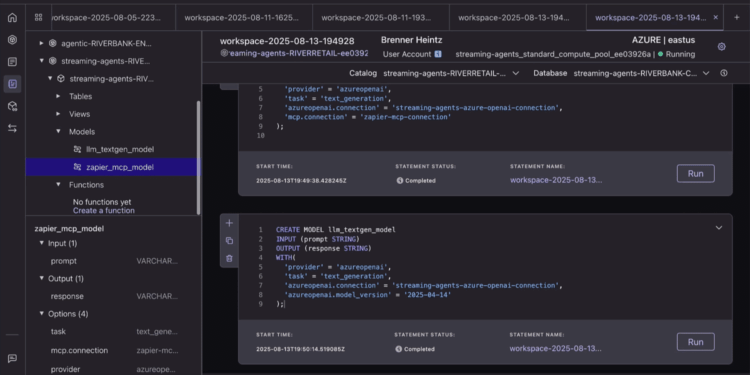
Task: Run the zapier MCP model statement
Action: coord(695,173)
